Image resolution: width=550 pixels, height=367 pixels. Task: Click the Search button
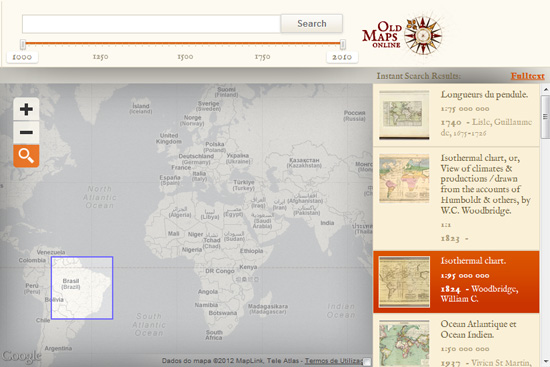[x=311, y=24]
